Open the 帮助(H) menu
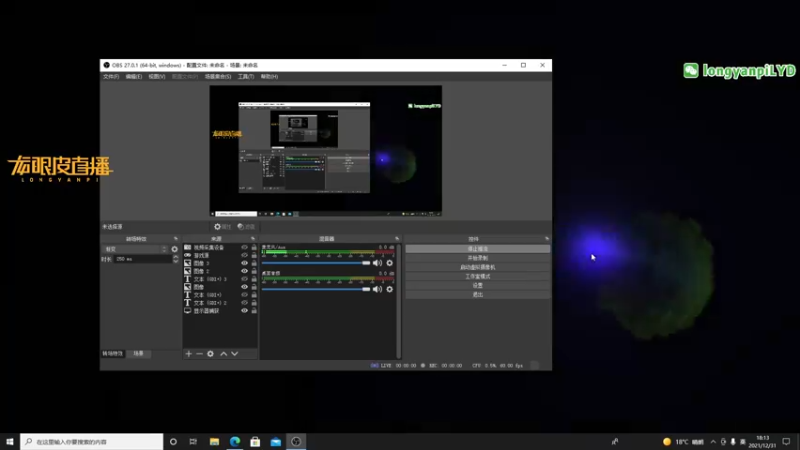This screenshot has height=450, width=800. (269, 77)
